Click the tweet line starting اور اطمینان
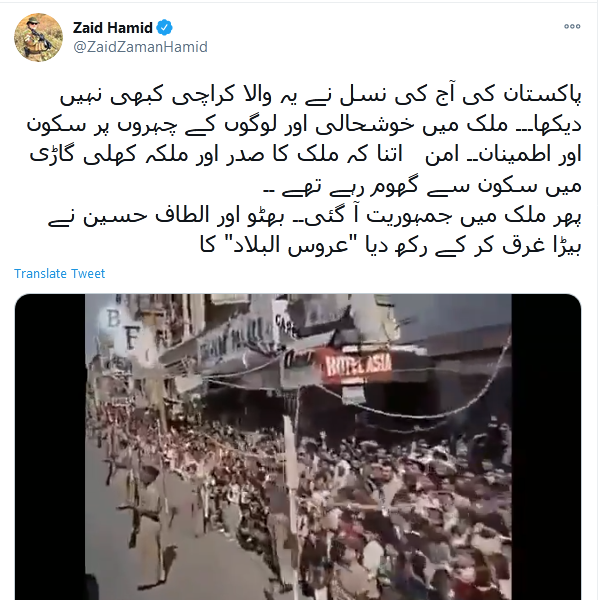The image size is (598, 600). (x=306, y=155)
